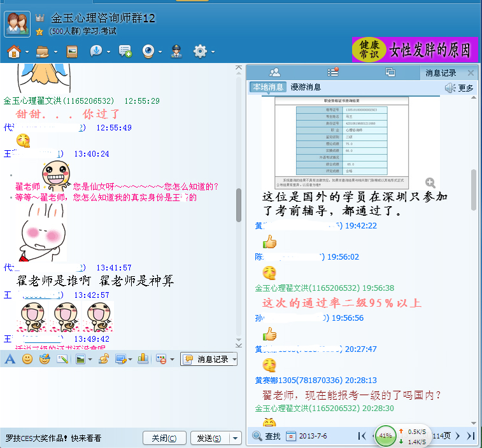This screenshot has height=448, width=482.
Task: Switch to the 漫游消息 tab
Action: 306,87
